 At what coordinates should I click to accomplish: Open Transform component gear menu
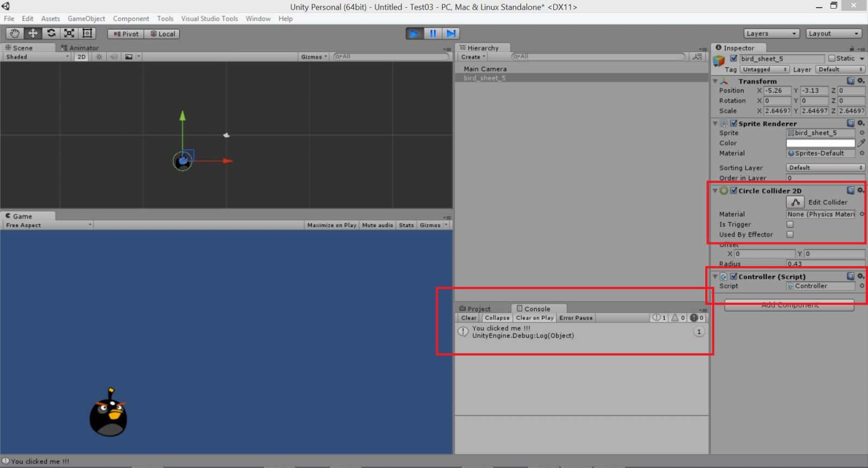point(860,81)
